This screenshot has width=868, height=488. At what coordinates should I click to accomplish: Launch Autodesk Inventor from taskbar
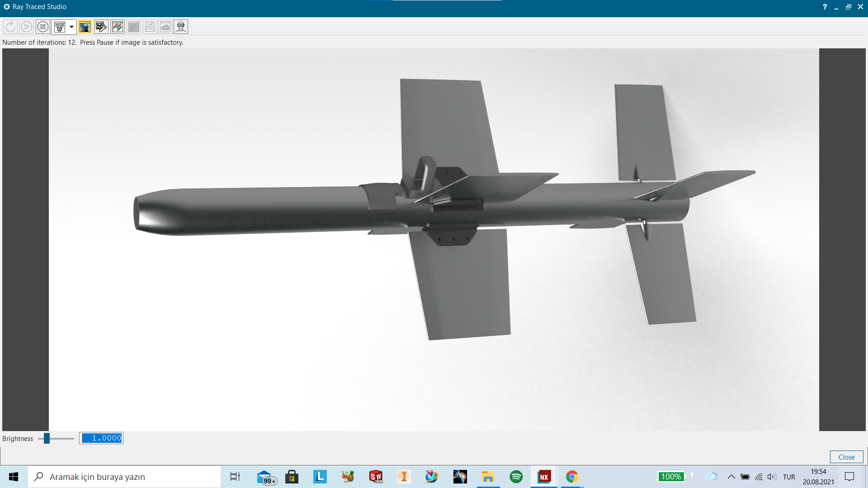pyautogui.click(x=404, y=477)
